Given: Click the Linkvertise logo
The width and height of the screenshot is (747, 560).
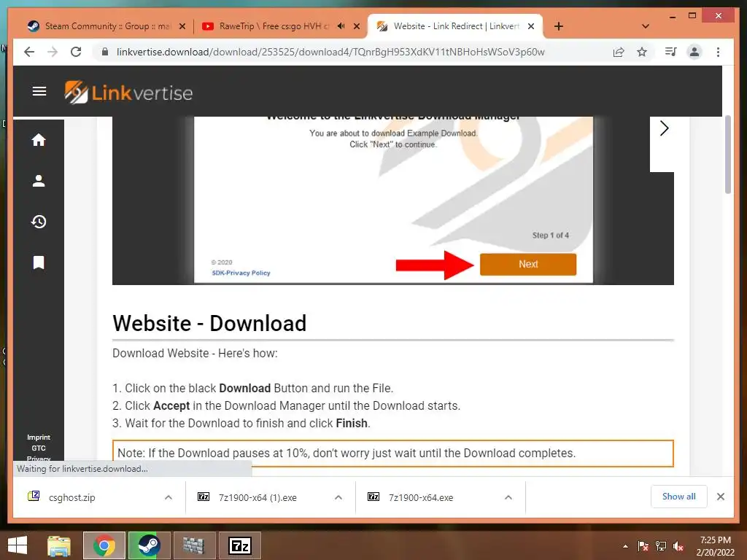Looking at the screenshot, I should click(x=128, y=93).
